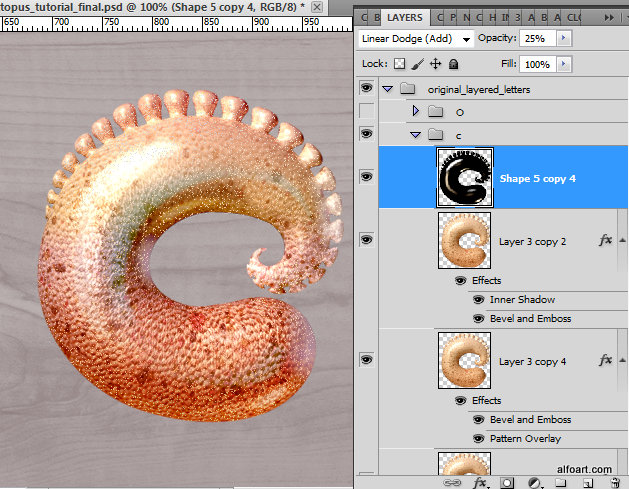Screen dimensions: 629x489
Task: Toggle all Effects on Layer 3 copy 2
Action: point(461,280)
